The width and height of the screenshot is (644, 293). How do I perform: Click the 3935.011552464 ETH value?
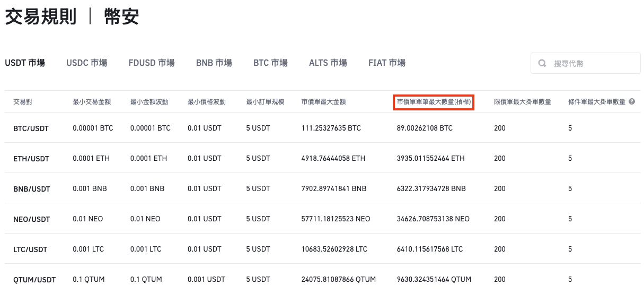point(431,158)
